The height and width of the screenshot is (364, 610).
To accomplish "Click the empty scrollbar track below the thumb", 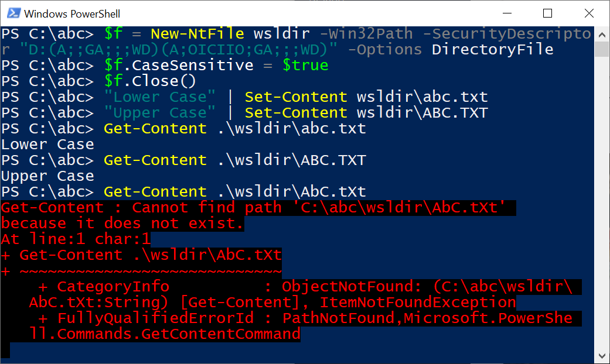I will coord(602,202).
